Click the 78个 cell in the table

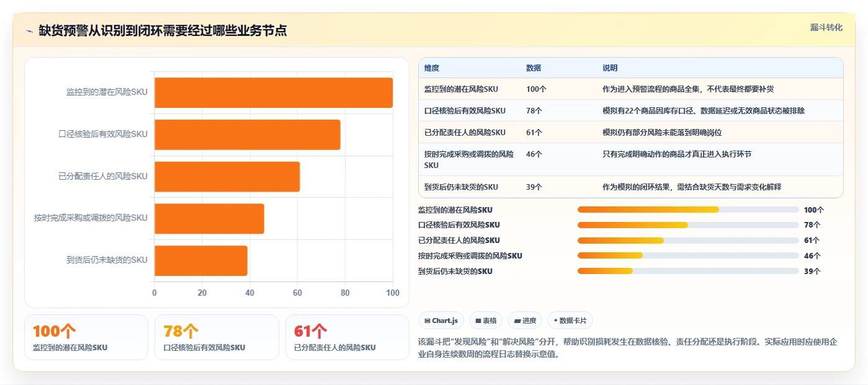(534, 110)
